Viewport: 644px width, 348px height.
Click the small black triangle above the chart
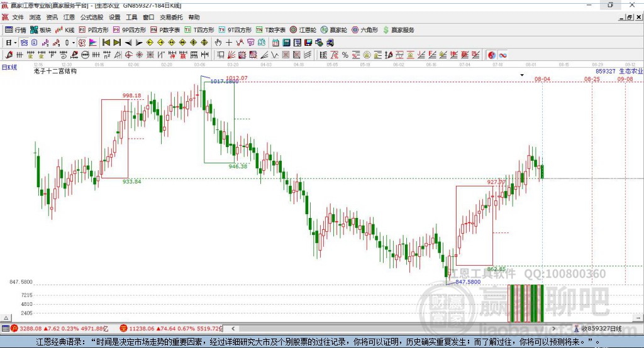(x=522, y=75)
